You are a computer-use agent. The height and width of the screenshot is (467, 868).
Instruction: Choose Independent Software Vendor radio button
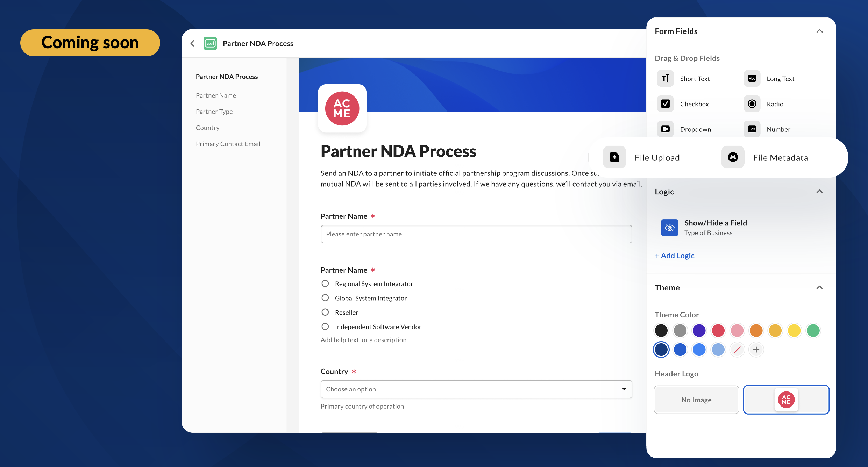pyautogui.click(x=325, y=326)
